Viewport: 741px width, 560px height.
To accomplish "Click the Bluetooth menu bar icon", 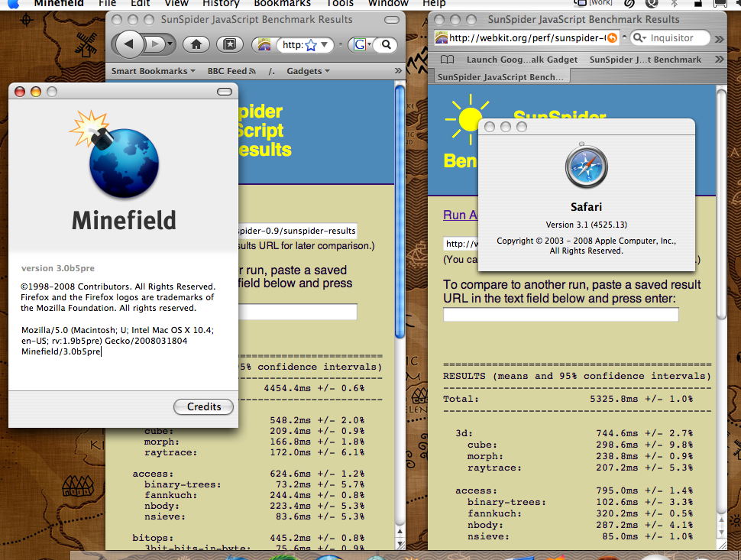I will 675,4.
